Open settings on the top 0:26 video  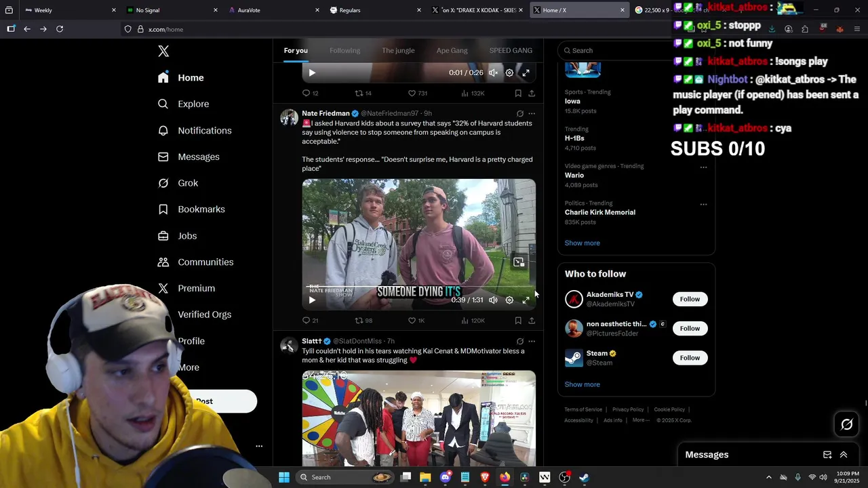tap(509, 73)
